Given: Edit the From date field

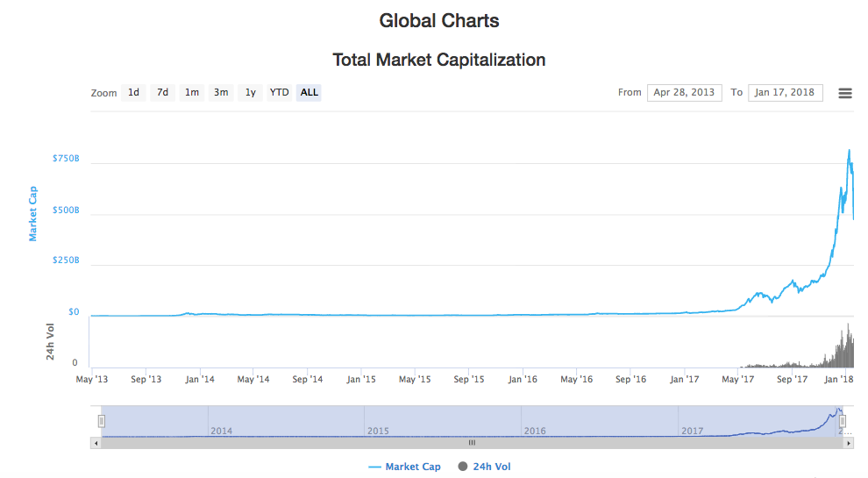Looking at the screenshot, I should [685, 92].
